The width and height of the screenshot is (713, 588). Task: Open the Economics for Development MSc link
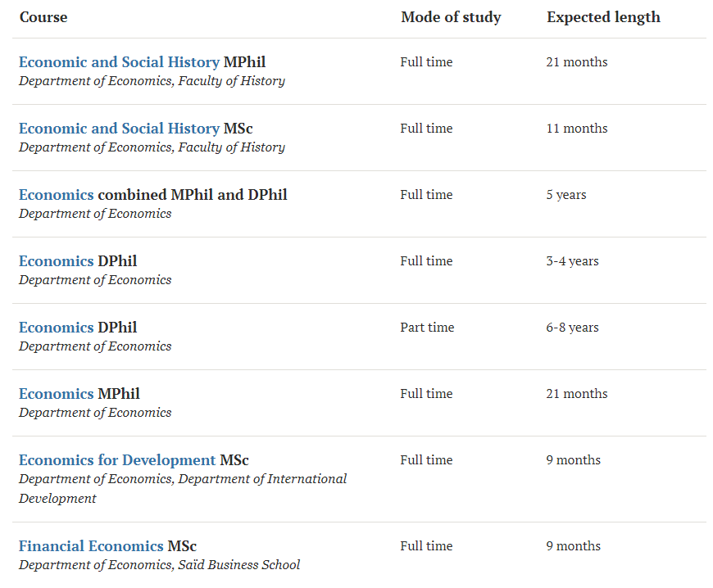click(117, 460)
